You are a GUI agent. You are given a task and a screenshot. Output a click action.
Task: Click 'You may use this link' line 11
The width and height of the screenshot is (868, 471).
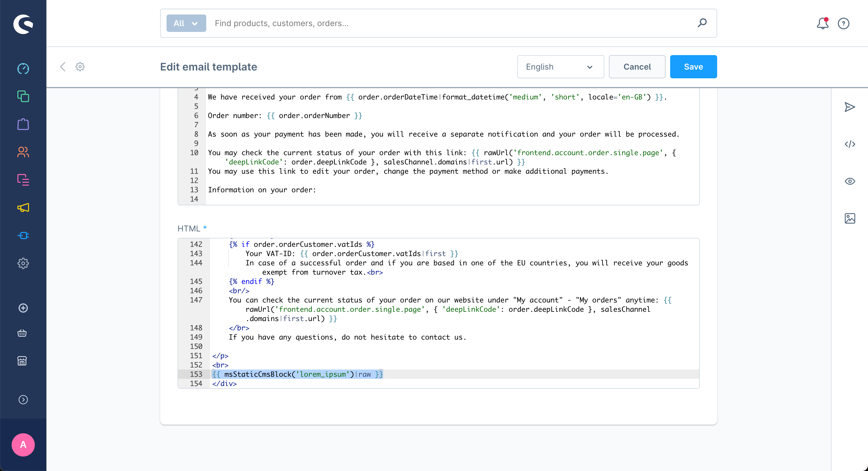pos(408,171)
